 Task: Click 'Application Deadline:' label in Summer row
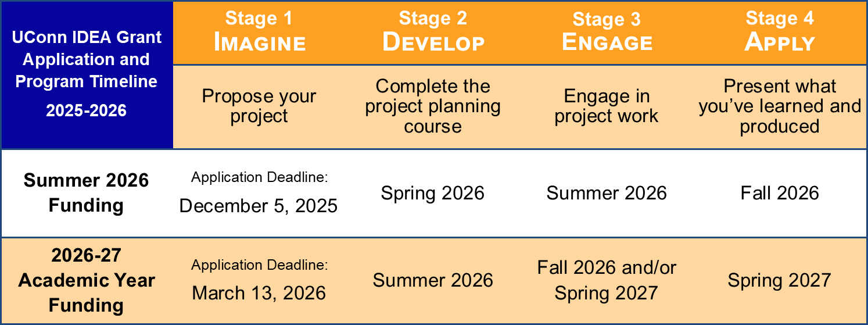260,178
